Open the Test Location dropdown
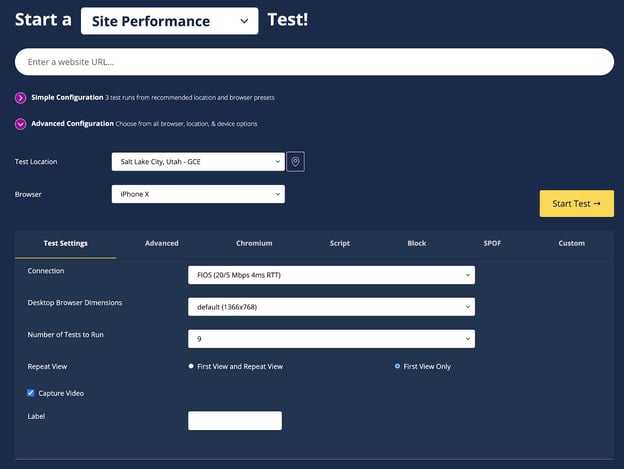Screen dimensions: 624x469 click(197, 162)
